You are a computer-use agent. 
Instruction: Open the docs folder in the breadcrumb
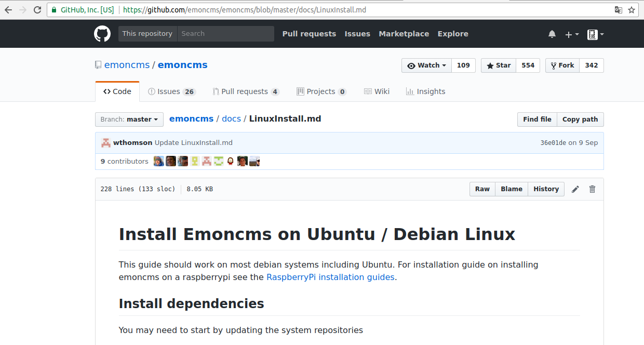pos(232,119)
